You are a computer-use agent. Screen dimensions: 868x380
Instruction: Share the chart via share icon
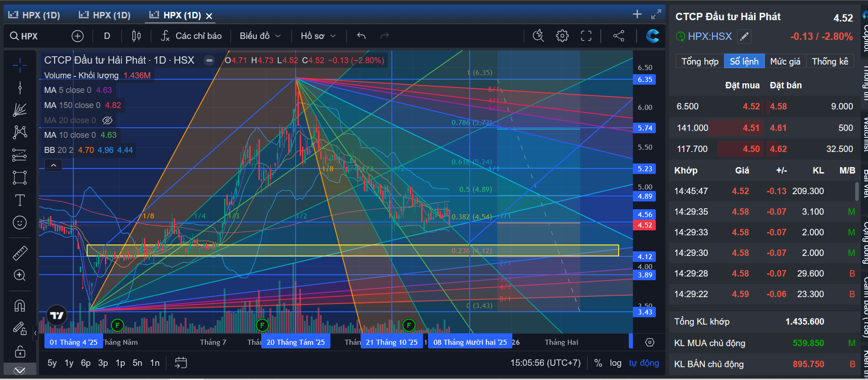point(619,36)
